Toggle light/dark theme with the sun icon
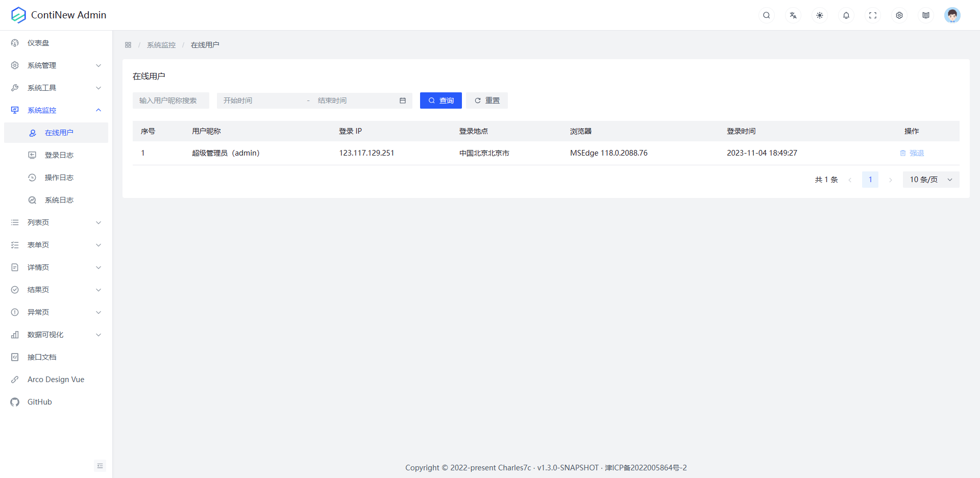 coord(819,15)
